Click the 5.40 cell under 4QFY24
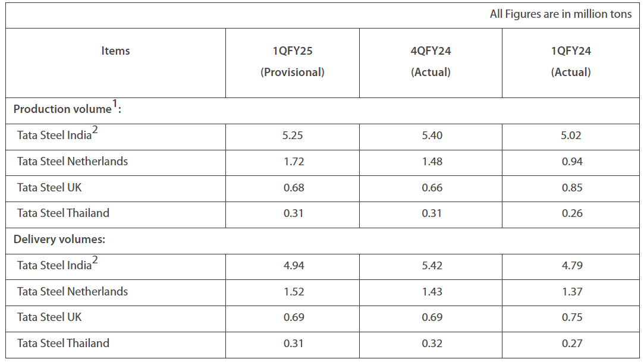Viewport: 644px width, 362px height. pos(432,136)
